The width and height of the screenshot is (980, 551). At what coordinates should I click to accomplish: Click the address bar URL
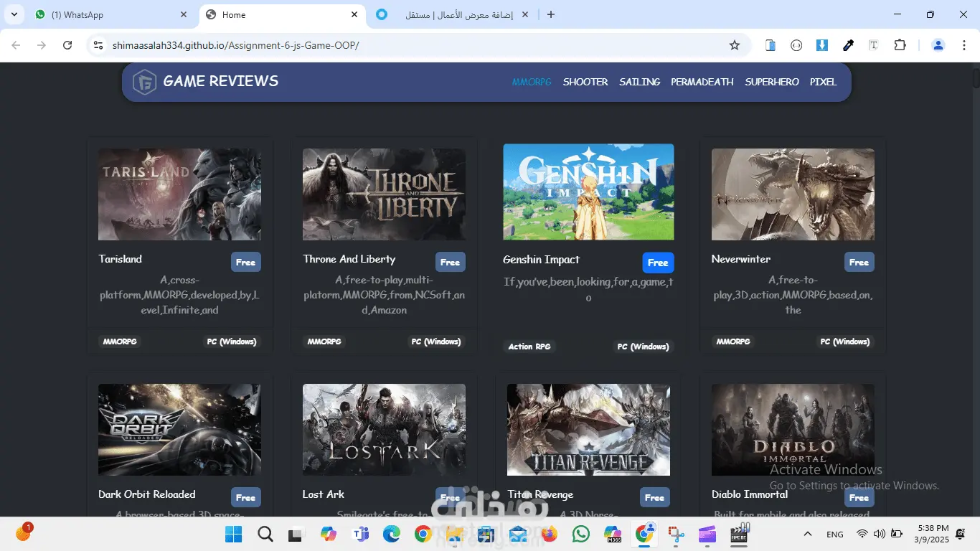pos(235,45)
